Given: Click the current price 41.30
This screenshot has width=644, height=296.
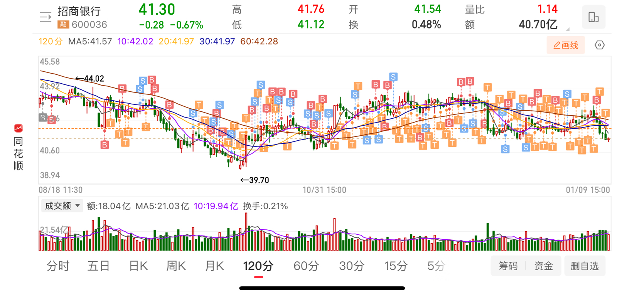Looking at the screenshot, I should point(157,9).
